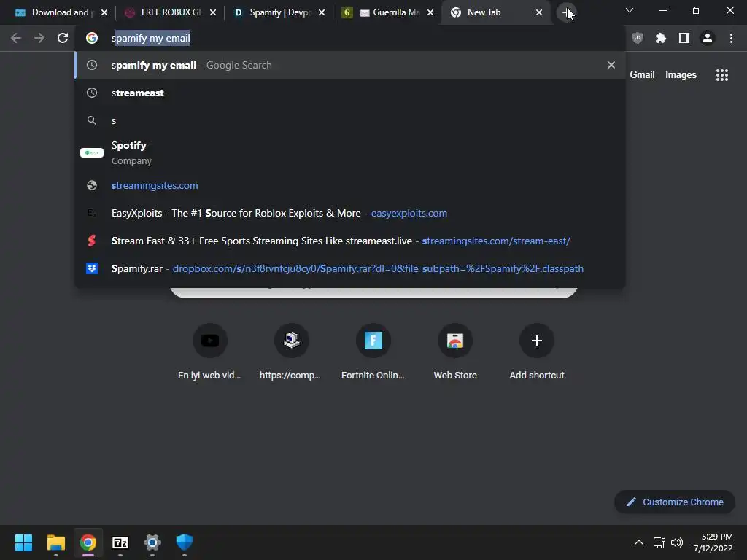Image resolution: width=747 pixels, height=560 pixels.
Task: Click the Chrome taskbar icon
Action: (88, 542)
